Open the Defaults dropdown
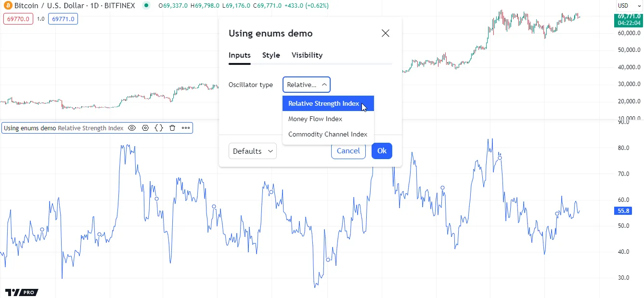 coord(253,151)
